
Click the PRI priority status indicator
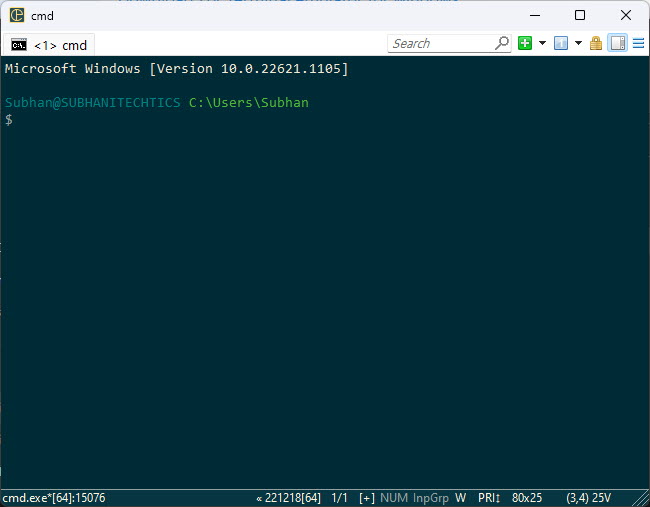[x=489, y=498]
